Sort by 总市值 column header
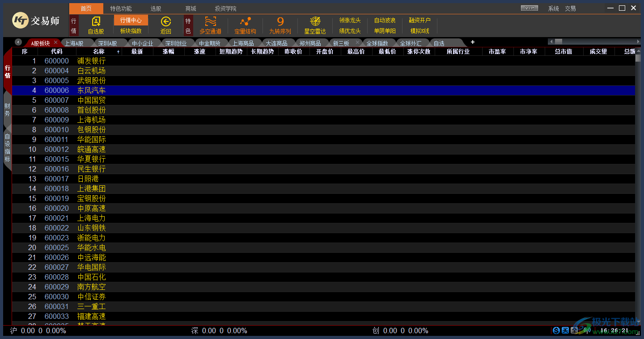The width and height of the screenshot is (644, 339). pyautogui.click(x=564, y=51)
